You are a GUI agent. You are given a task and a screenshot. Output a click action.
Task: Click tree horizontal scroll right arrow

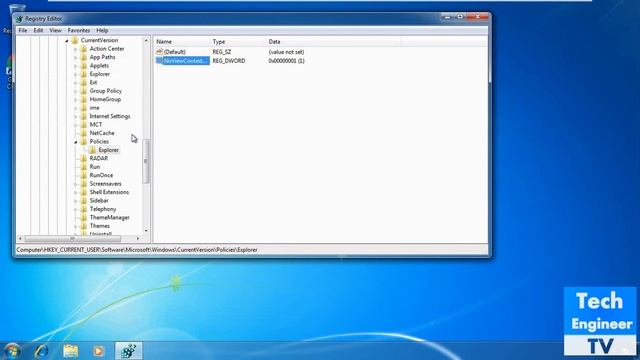pyautogui.click(x=138, y=238)
